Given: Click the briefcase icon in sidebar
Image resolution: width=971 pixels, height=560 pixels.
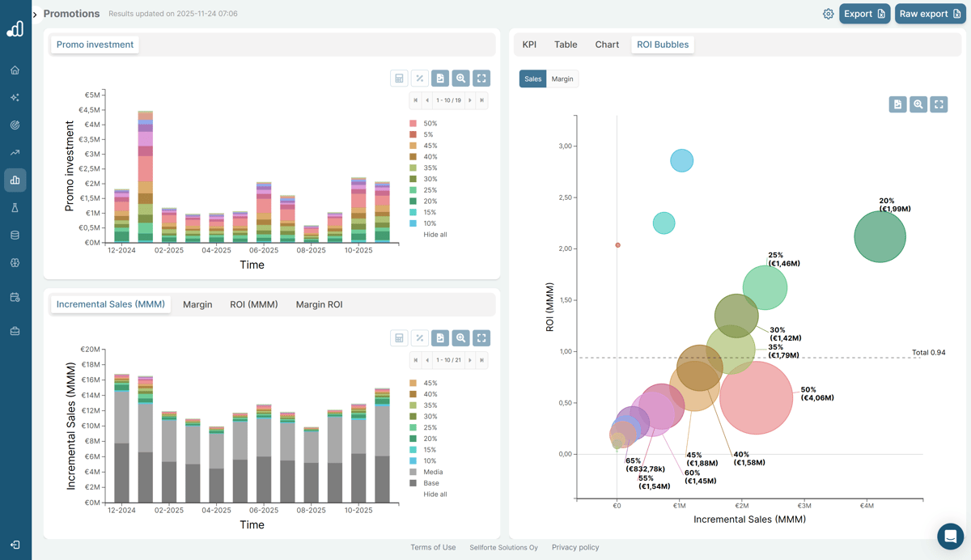Looking at the screenshot, I should pos(15,331).
